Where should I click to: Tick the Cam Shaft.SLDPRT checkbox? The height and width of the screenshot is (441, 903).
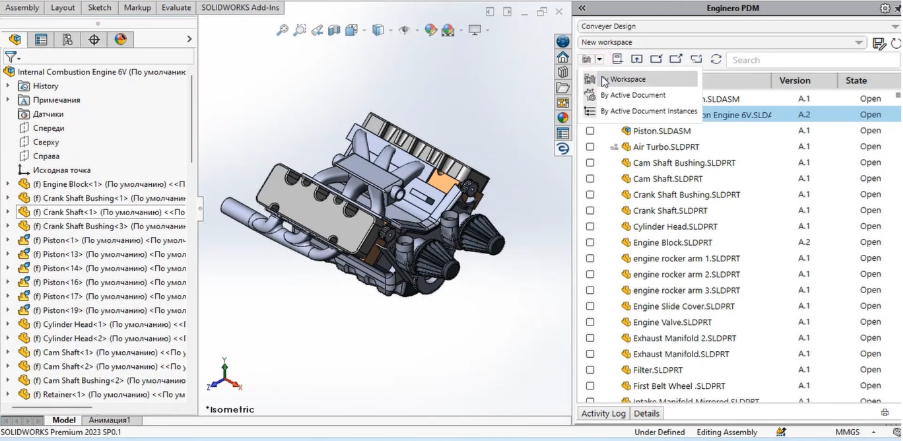[x=590, y=179]
